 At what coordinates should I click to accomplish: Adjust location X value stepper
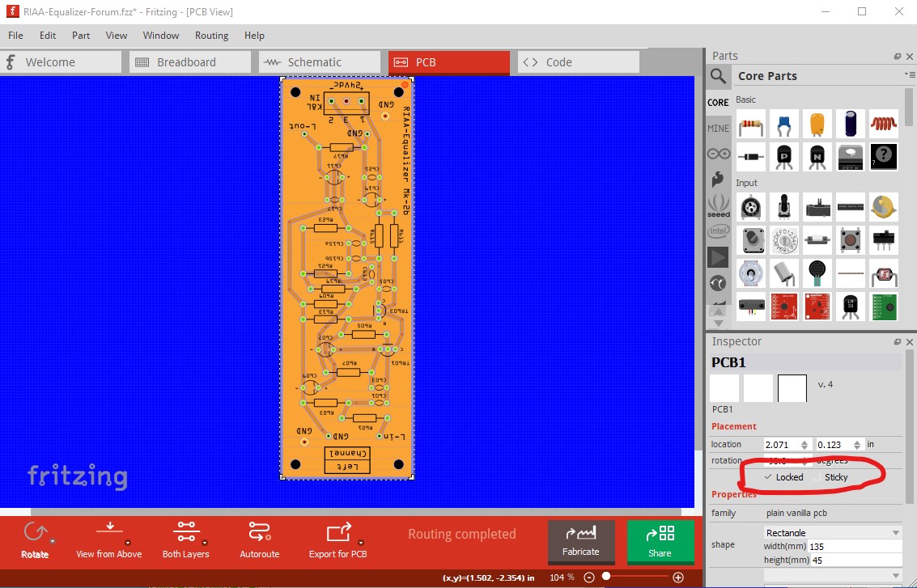[x=804, y=445]
